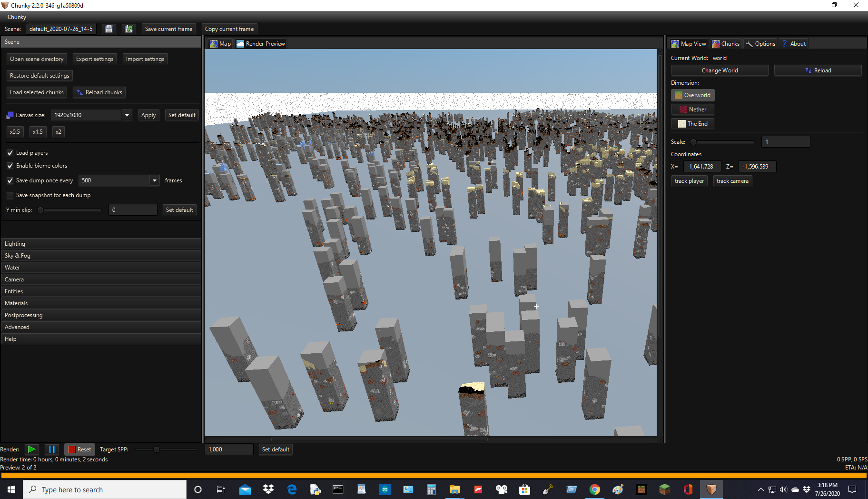Expand the Lighting section
This screenshot has height=499, width=868.
pos(101,243)
